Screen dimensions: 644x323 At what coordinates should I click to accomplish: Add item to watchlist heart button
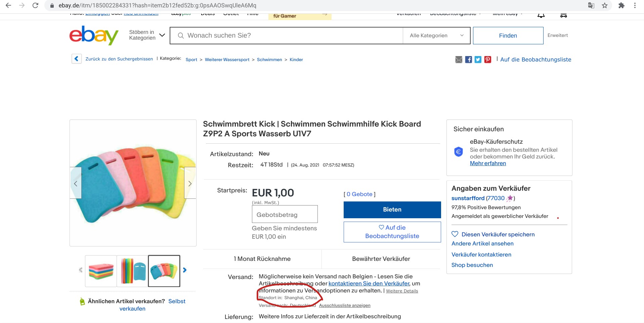392,232
